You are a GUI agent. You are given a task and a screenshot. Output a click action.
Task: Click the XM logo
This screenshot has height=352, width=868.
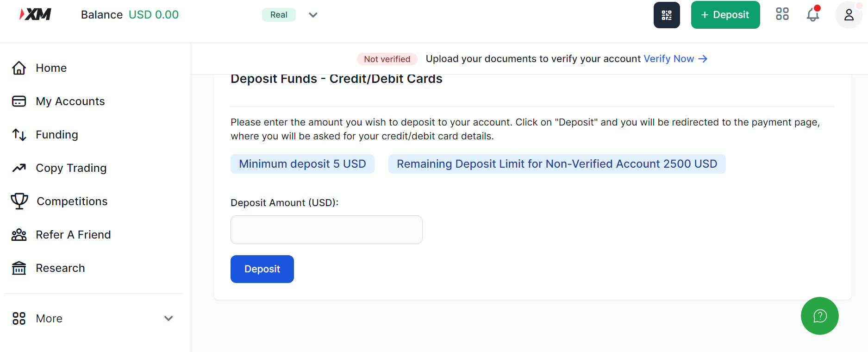pyautogui.click(x=36, y=14)
